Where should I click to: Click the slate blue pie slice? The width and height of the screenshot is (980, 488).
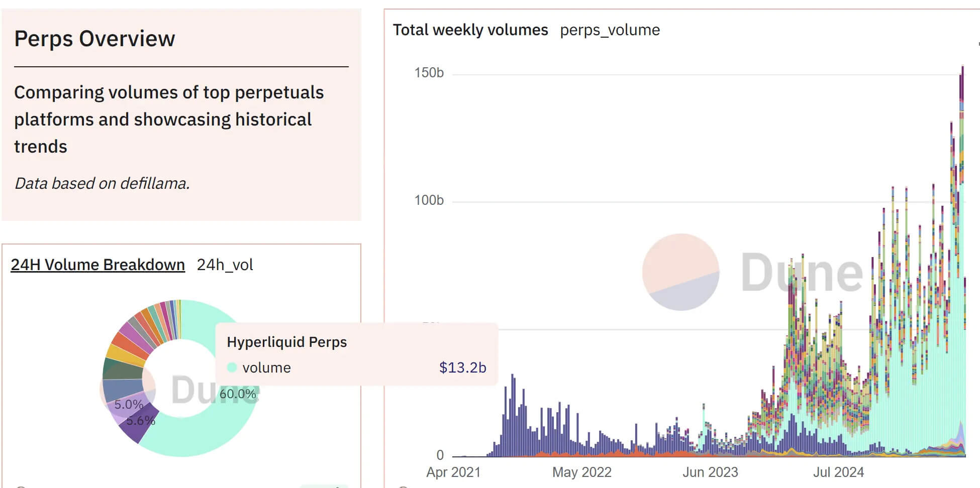122,389
